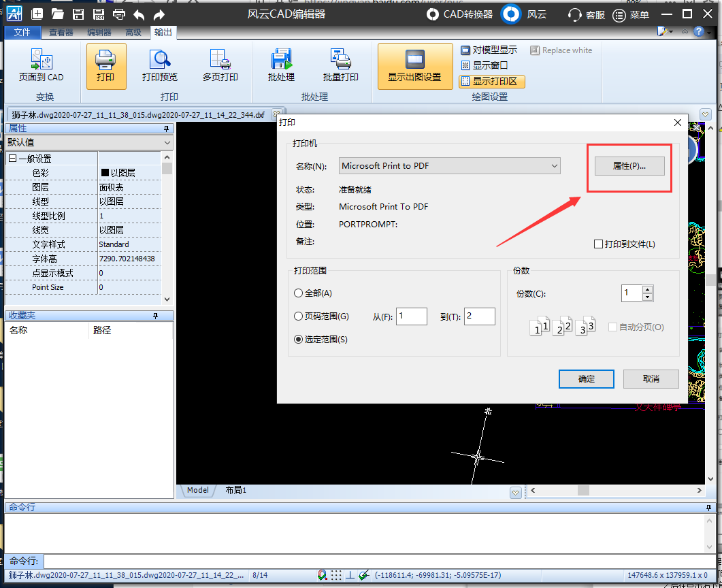
Task: Click the green checkmark status bar icon
Action: coord(364,575)
